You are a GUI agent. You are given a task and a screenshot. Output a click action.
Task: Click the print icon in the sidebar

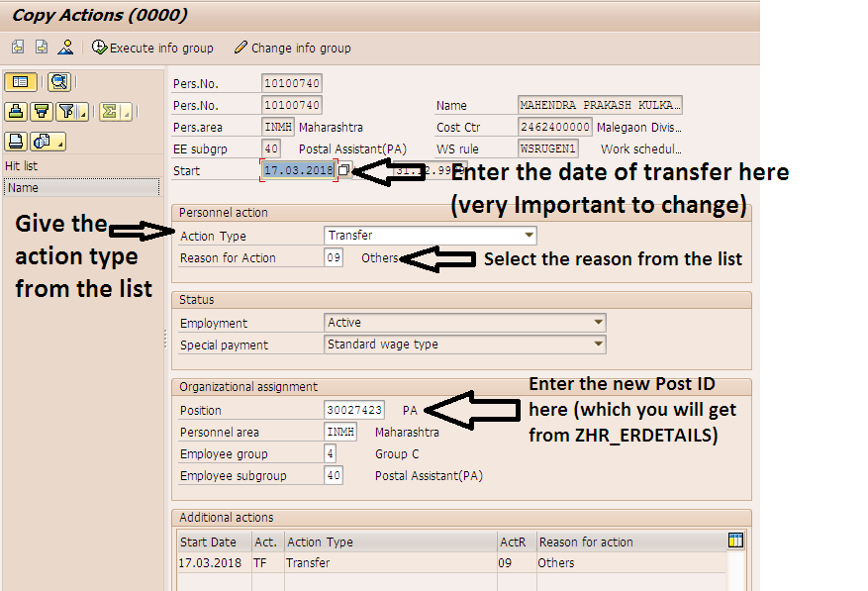14,139
